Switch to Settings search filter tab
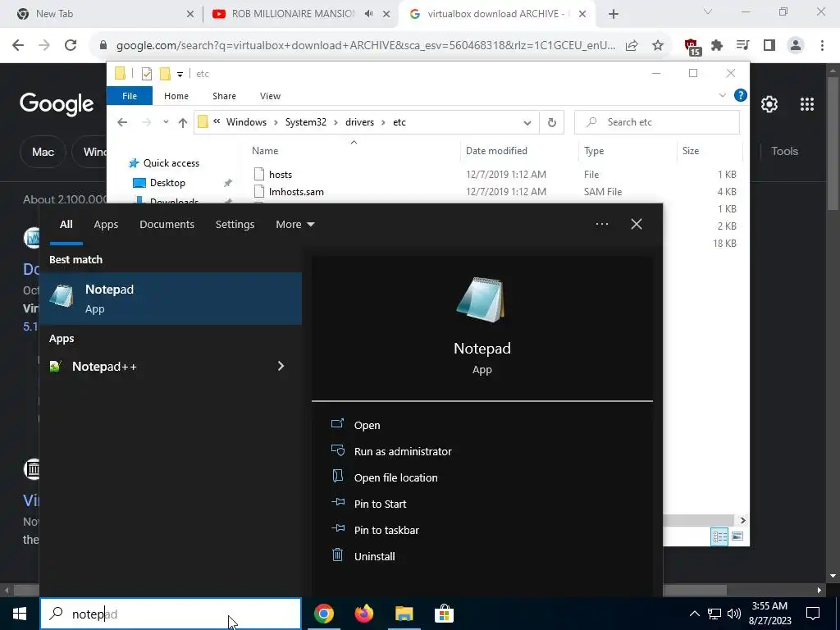Screen dimensions: 840x630 235,225
